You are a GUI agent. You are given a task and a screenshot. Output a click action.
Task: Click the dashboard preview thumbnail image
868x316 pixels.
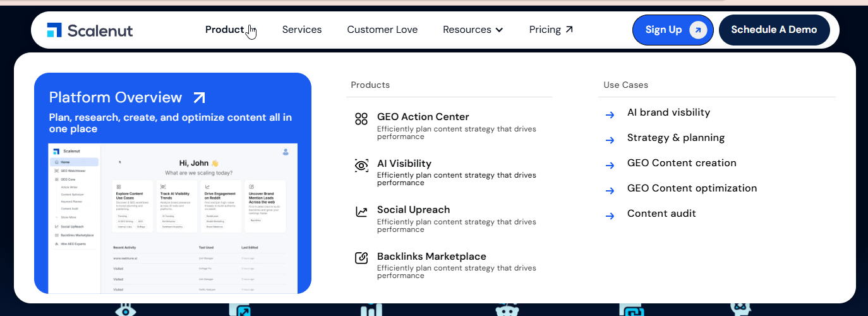pos(172,218)
